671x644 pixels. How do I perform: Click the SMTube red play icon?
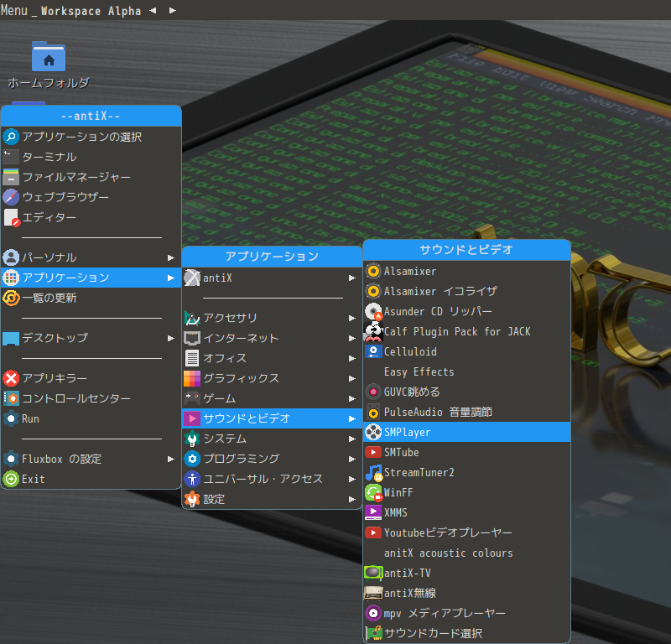[372, 452]
